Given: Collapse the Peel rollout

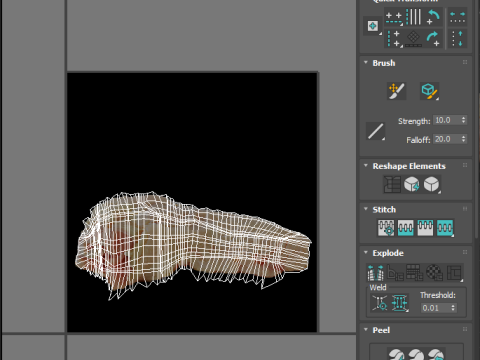Looking at the screenshot, I should coord(366,330).
